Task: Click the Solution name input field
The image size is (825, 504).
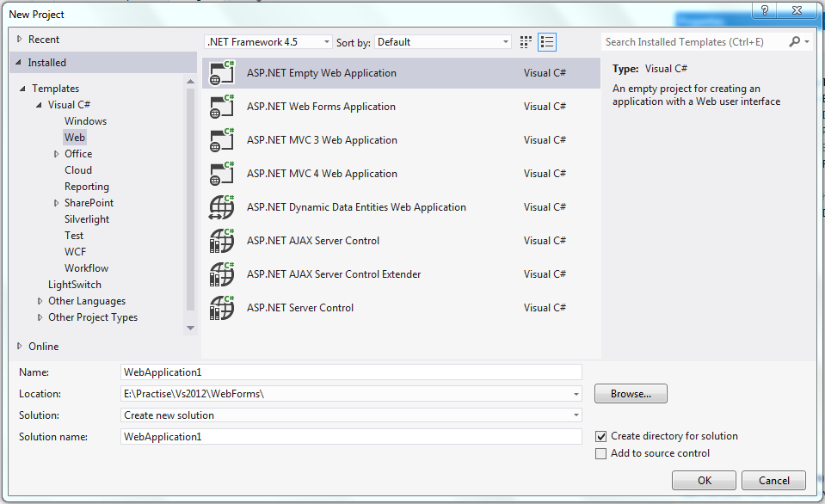Action: tap(351, 437)
